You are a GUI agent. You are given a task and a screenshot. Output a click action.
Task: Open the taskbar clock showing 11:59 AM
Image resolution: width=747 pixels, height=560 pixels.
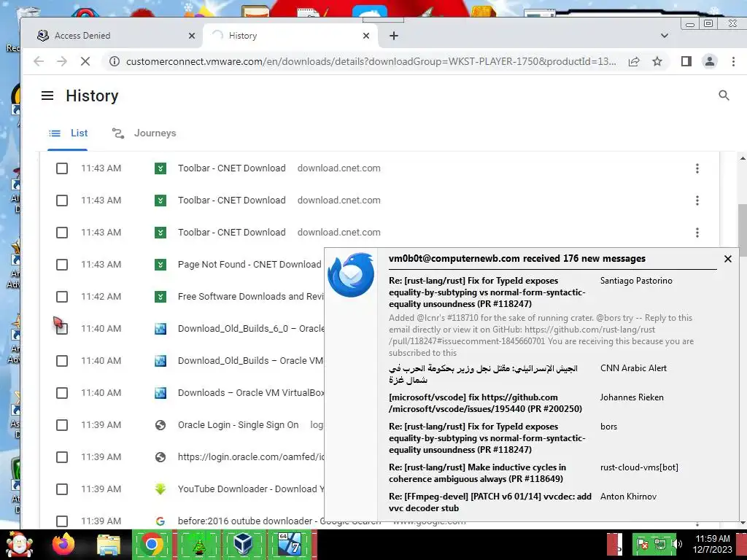[x=713, y=544]
